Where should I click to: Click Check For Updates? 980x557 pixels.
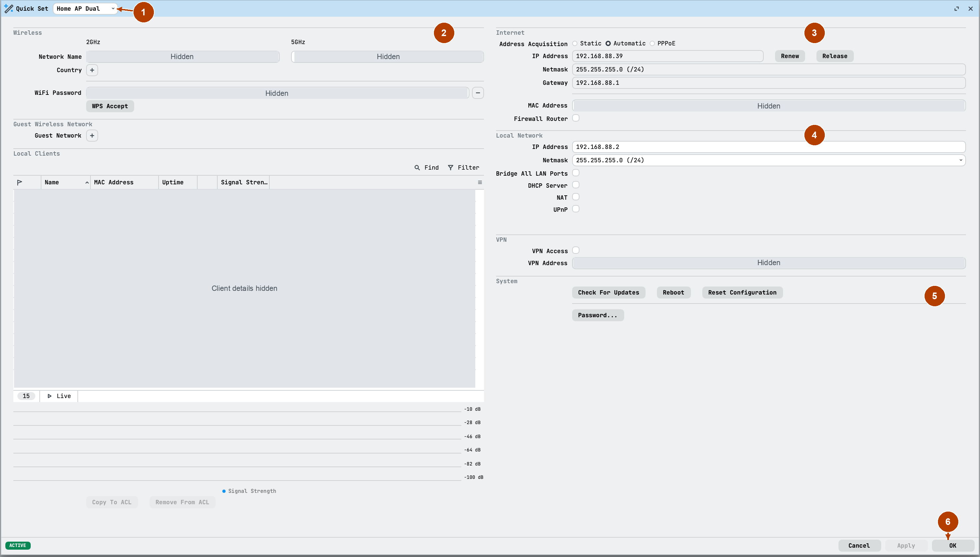[608, 292]
